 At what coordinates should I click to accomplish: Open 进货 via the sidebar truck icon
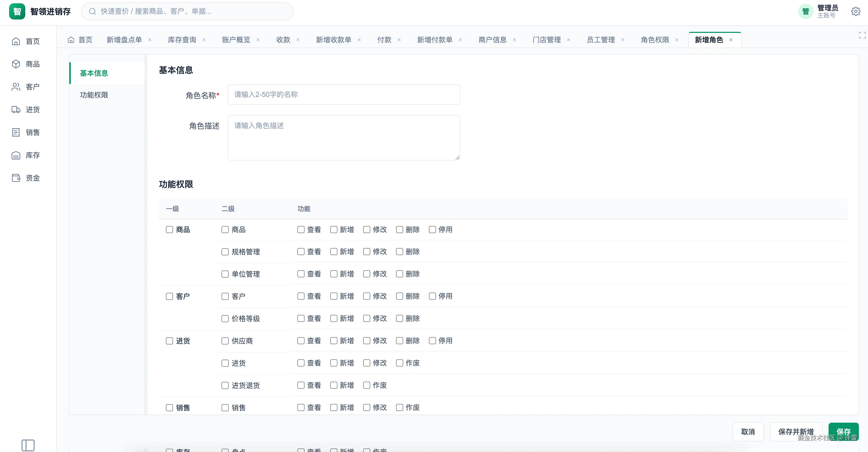[x=16, y=110]
